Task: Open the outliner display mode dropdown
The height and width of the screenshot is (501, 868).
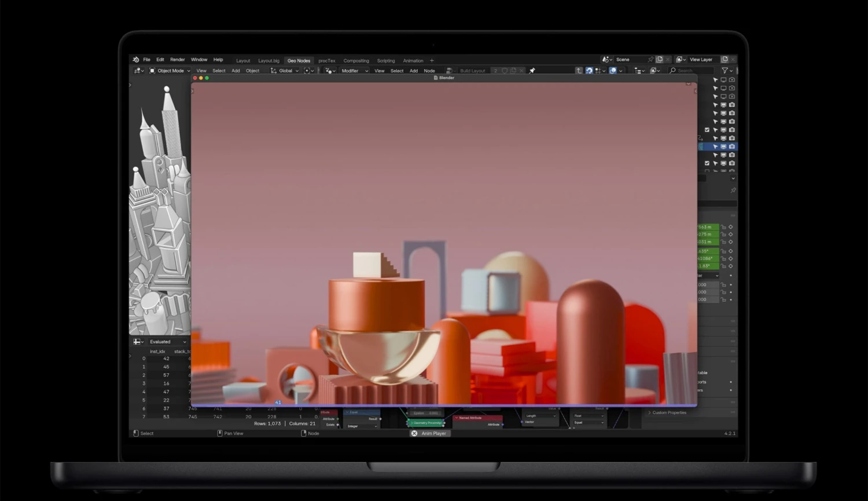Action: 656,71
